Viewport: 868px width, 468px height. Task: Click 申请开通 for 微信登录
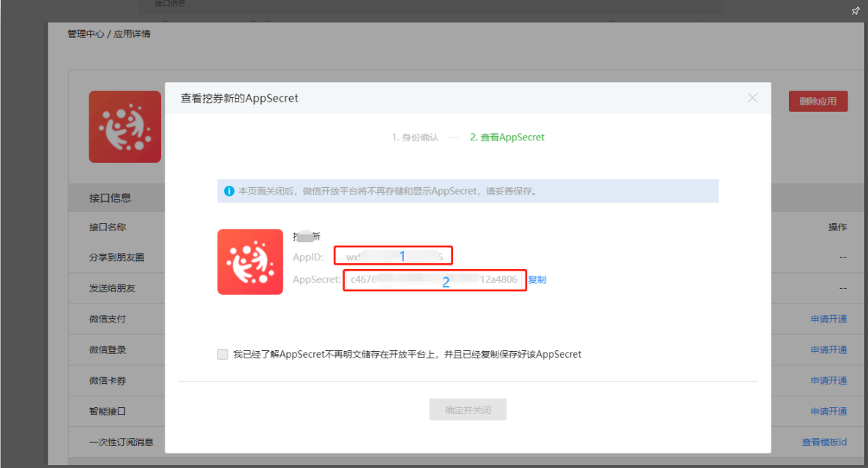coord(828,350)
